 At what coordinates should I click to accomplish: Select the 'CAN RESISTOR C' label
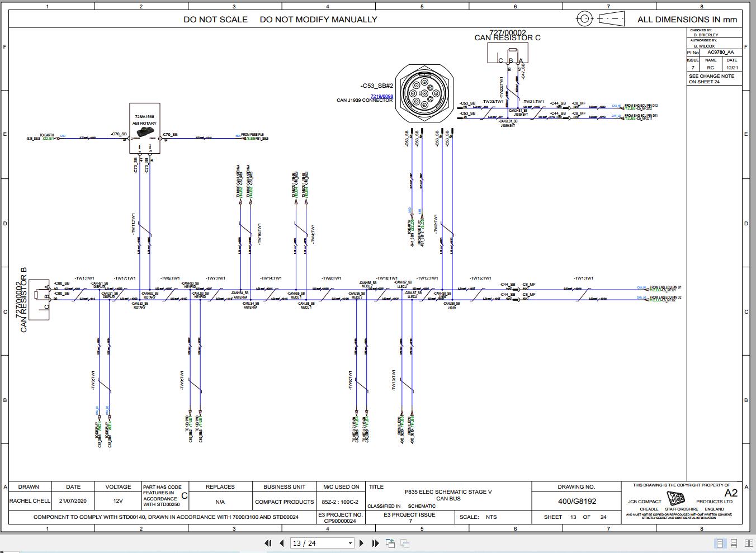coord(508,38)
